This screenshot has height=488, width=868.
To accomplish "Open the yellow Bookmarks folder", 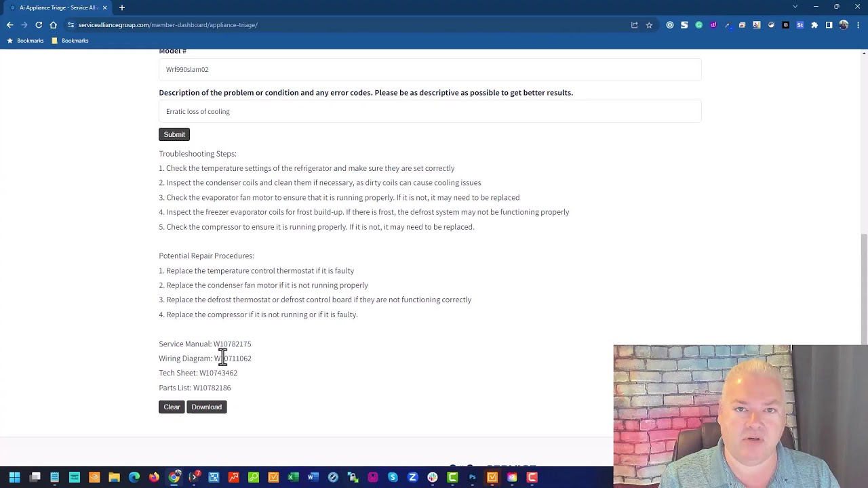I will (70, 41).
